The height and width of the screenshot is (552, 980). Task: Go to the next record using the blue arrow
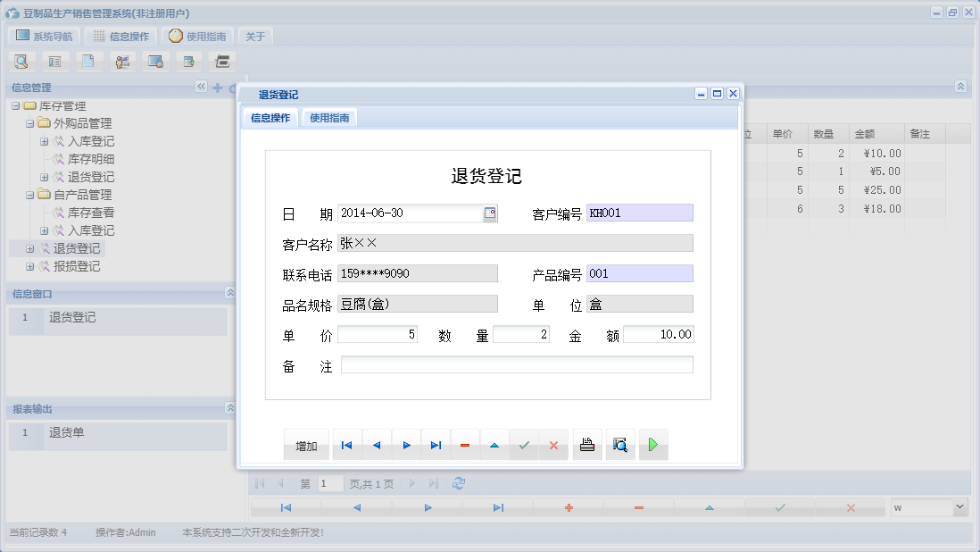click(404, 444)
